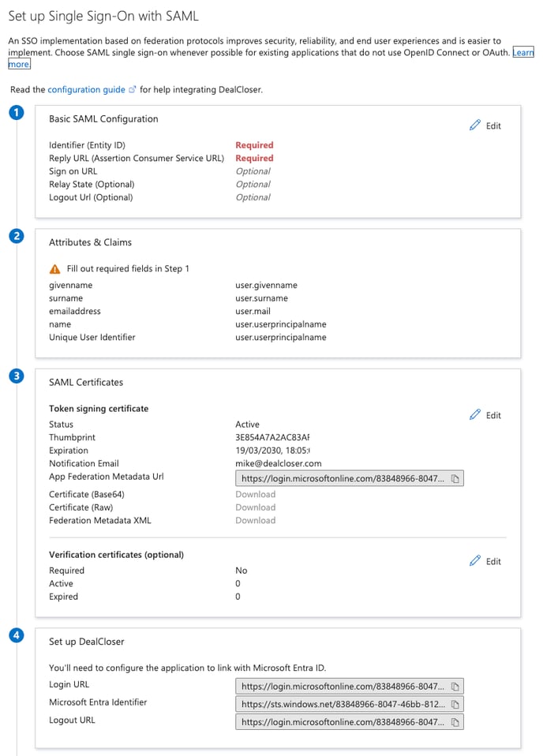The image size is (543, 756).
Task: Click the step 1 numbered circle
Action: tap(16, 112)
